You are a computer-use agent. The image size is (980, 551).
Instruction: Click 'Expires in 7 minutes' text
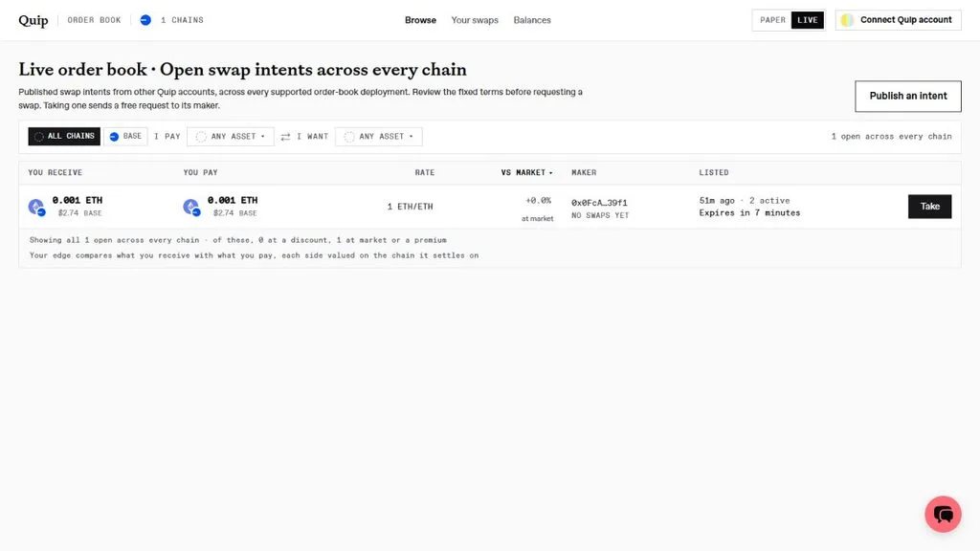[x=749, y=213]
